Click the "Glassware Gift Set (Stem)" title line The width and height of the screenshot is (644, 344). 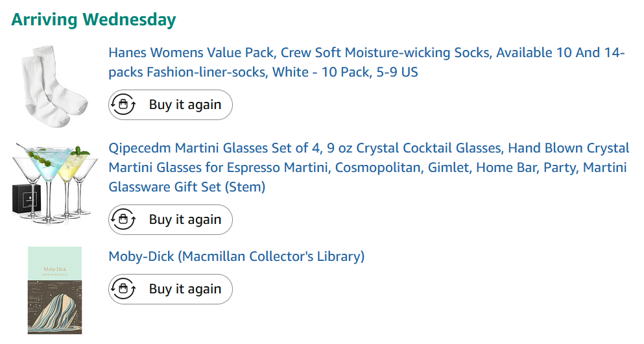[187, 187]
